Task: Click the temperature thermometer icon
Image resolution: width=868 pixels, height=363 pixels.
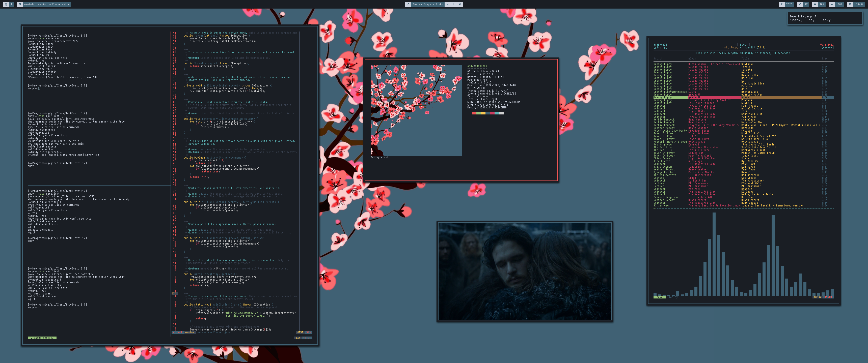Action: pyautogui.click(x=782, y=4)
